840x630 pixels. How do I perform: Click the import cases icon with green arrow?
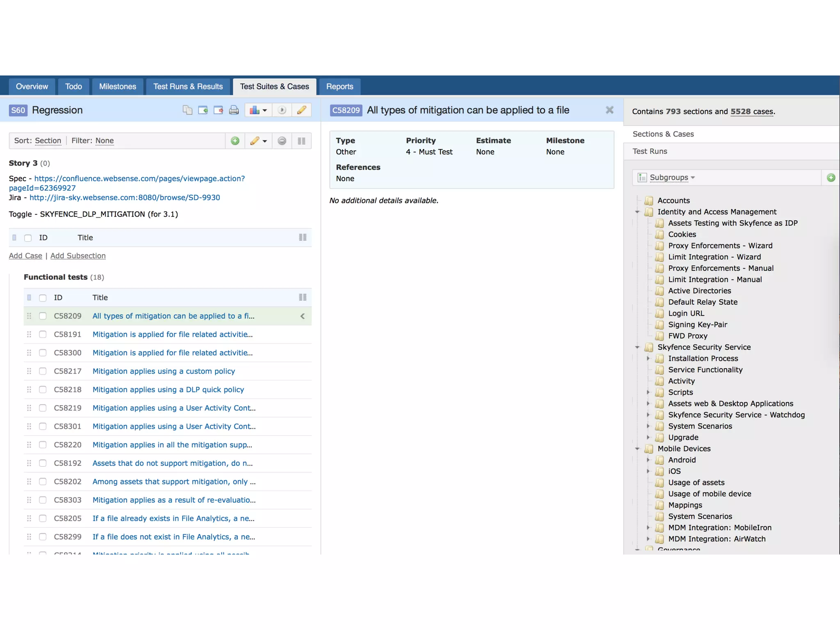point(203,110)
